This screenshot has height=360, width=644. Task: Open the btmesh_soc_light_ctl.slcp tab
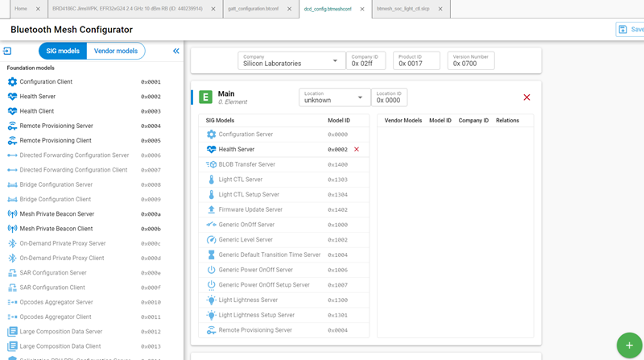click(403, 8)
